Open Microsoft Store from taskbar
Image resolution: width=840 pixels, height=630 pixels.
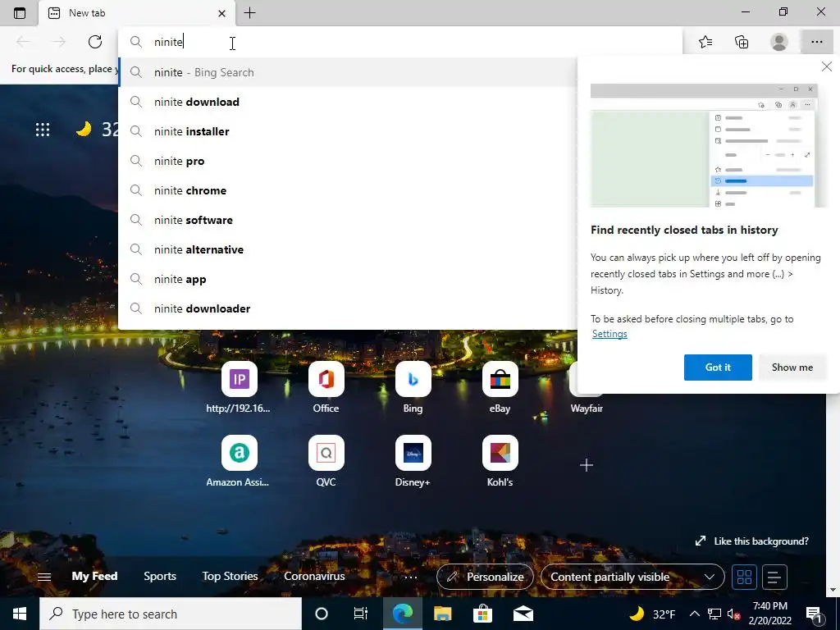[482, 614]
